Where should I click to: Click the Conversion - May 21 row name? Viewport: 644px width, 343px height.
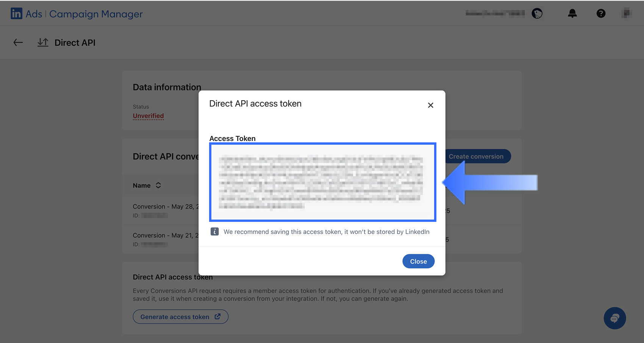point(166,235)
